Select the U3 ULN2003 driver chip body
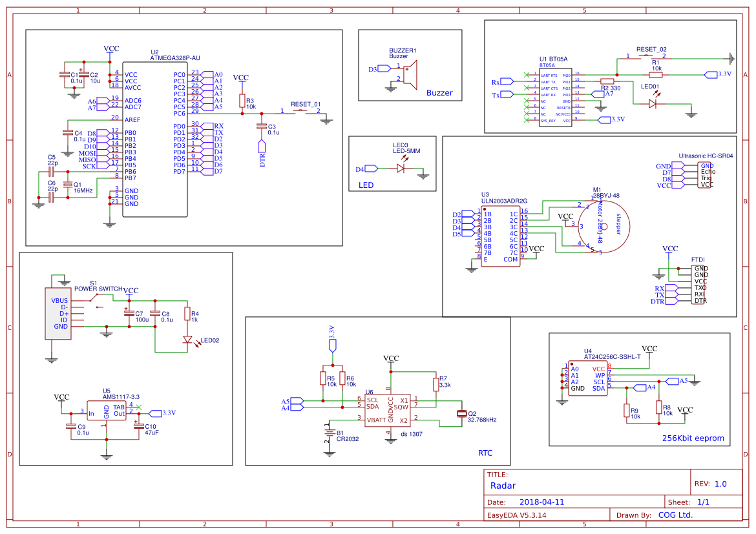This screenshot has width=756, height=534. click(501, 236)
